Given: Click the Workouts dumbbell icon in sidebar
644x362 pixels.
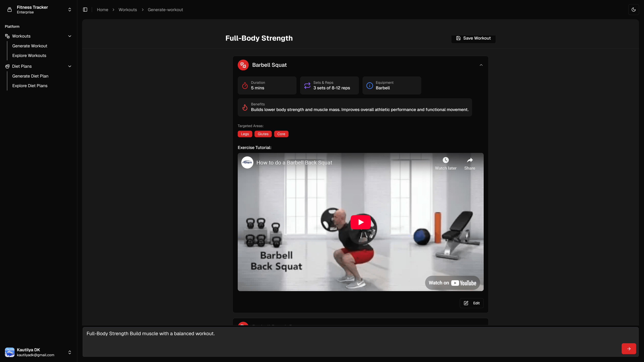Looking at the screenshot, I should (7, 36).
